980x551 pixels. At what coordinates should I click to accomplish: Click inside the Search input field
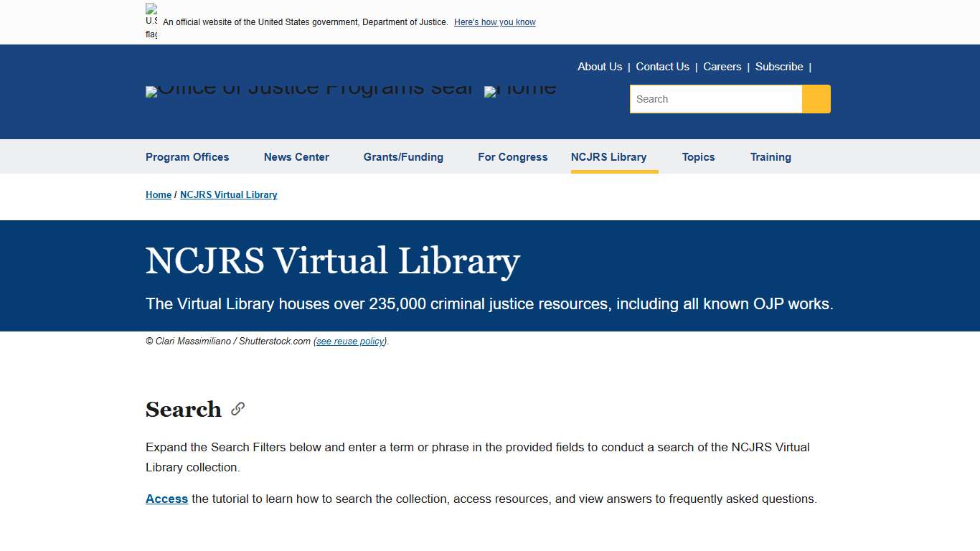tap(715, 99)
